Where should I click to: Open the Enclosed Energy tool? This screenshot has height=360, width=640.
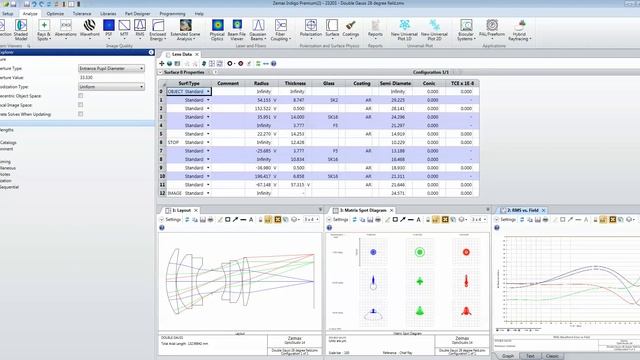[x=158, y=30]
